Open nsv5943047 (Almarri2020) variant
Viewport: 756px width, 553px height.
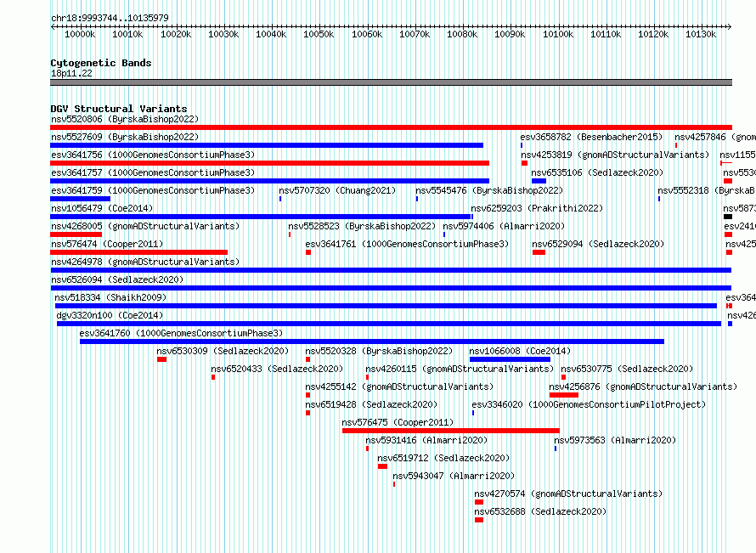point(454,476)
